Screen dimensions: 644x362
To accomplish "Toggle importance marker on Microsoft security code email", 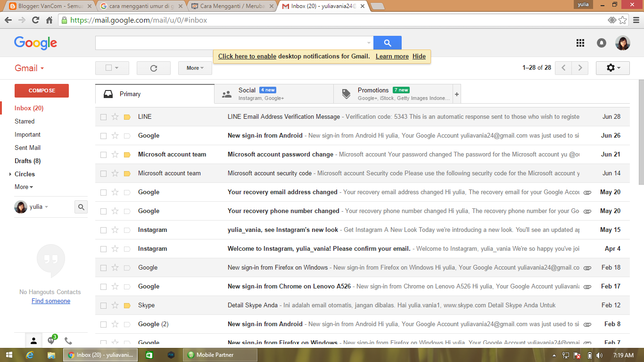I will click(127, 173).
